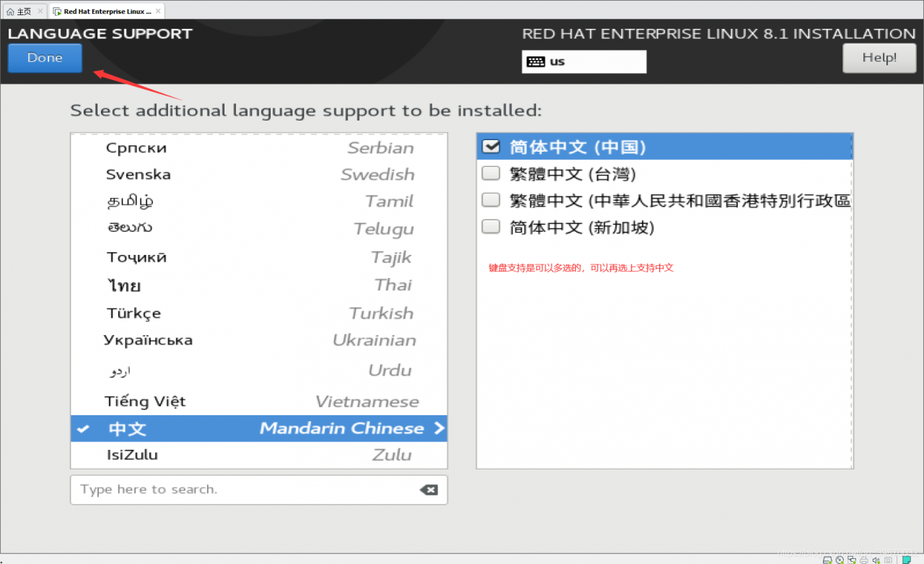The height and width of the screenshot is (564, 924).
Task: Click the us keyboard layout indicator
Action: click(584, 61)
